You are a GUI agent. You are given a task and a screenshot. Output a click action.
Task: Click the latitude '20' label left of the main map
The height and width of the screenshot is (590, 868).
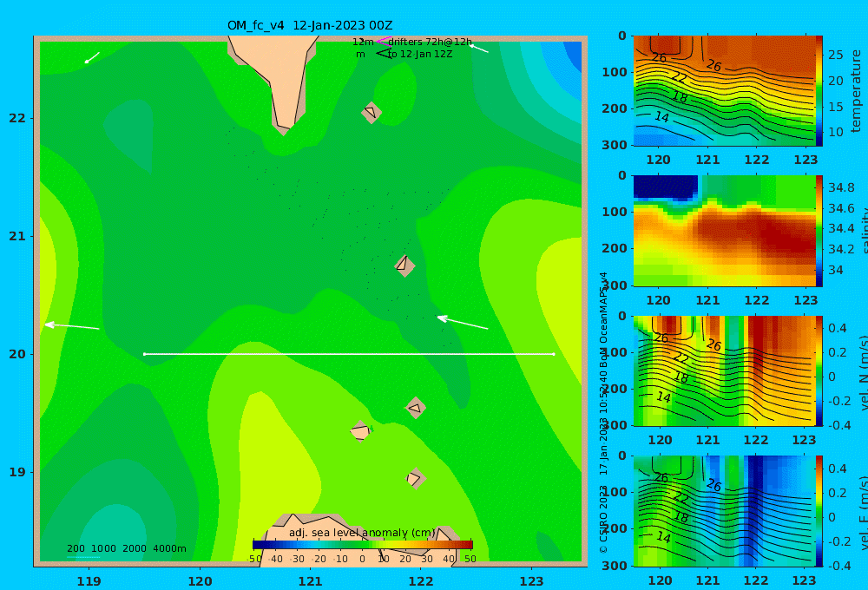[x=17, y=354]
